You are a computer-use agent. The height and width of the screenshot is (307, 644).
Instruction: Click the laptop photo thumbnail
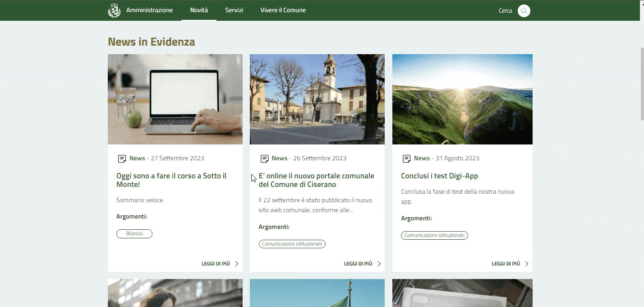tap(175, 99)
